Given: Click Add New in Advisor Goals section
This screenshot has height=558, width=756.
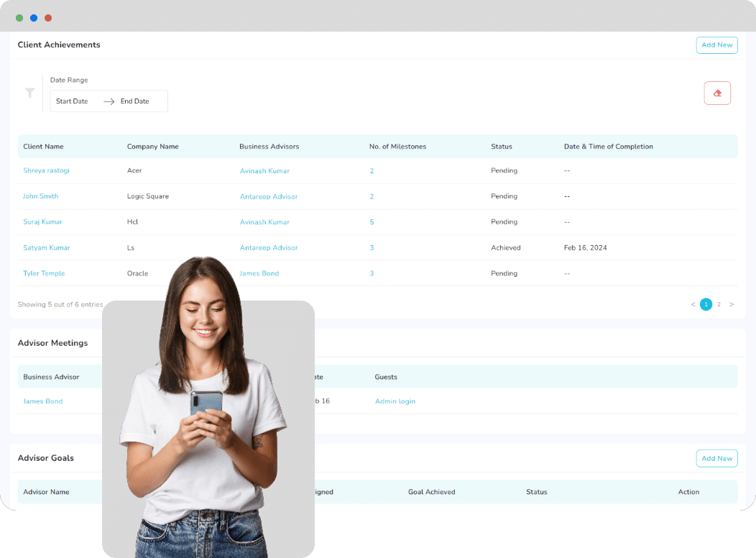Looking at the screenshot, I should point(716,458).
